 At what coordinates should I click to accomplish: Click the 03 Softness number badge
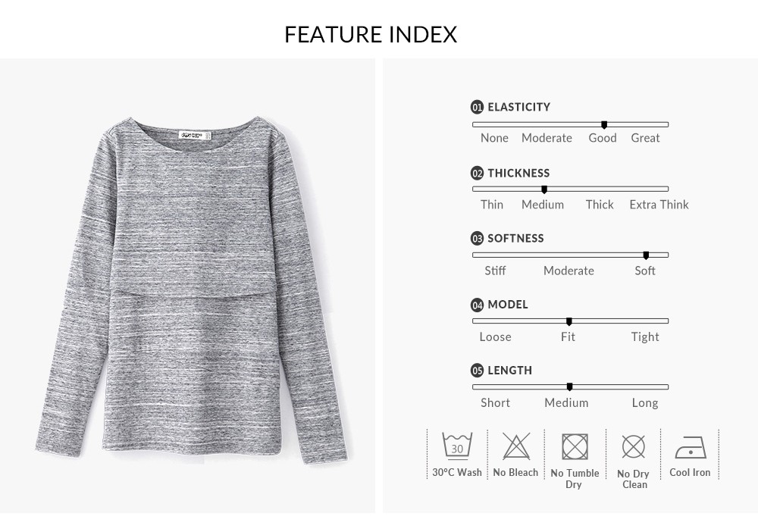[x=477, y=238]
